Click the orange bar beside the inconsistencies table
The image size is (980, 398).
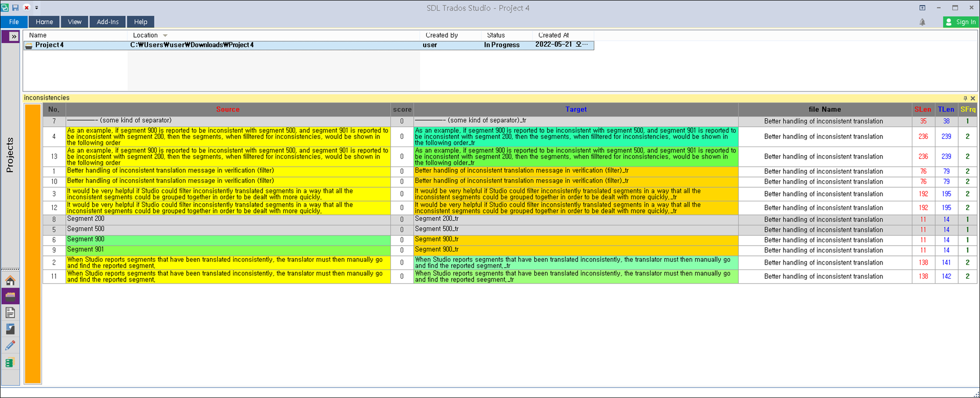(33, 244)
